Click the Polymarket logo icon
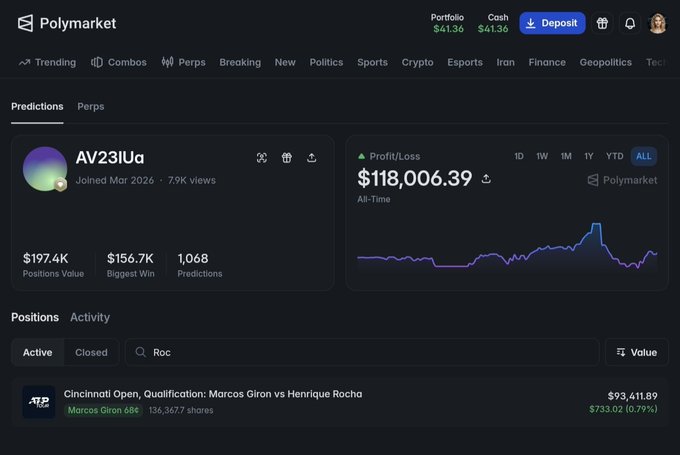 click(x=25, y=23)
